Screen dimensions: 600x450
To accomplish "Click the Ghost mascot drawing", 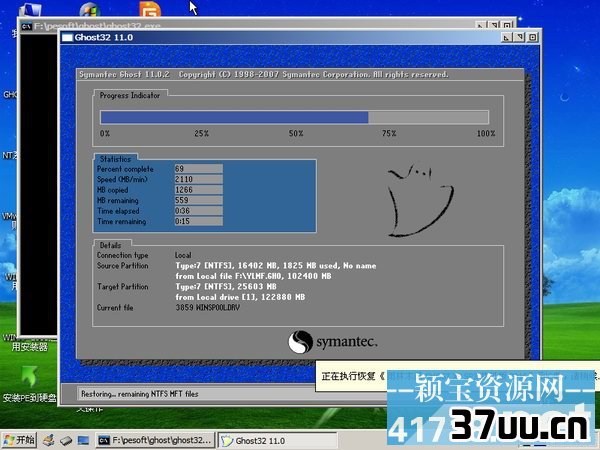I will pos(420,200).
